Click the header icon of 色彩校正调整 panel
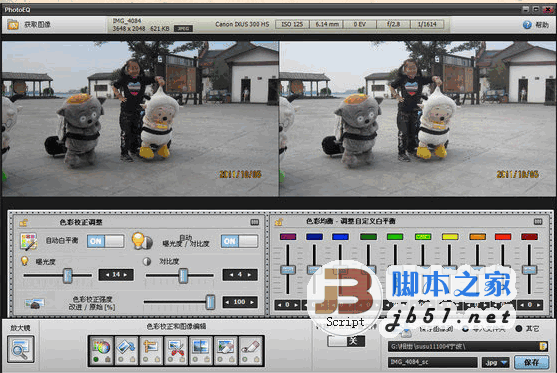Viewport: 557px width, 373px height. (x=23, y=222)
